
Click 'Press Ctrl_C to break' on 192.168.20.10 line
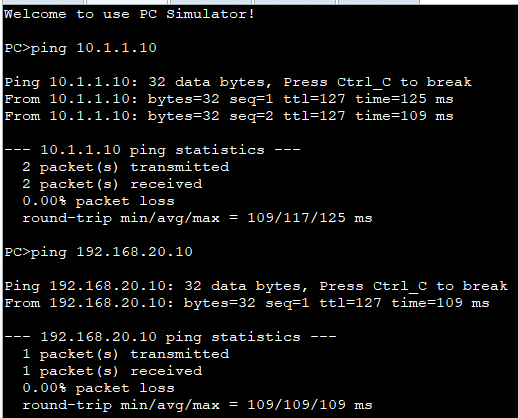click(x=414, y=286)
